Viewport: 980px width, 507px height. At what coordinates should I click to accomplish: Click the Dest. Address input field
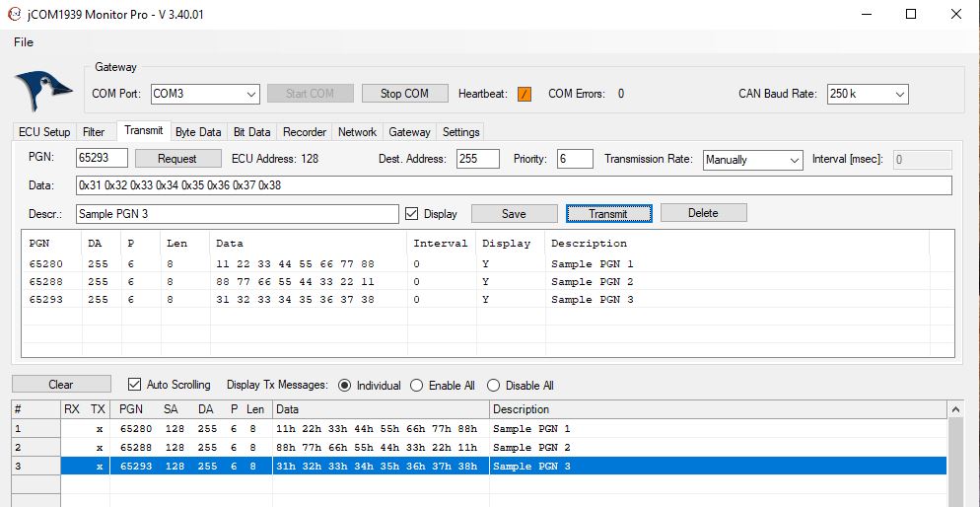coord(478,159)
